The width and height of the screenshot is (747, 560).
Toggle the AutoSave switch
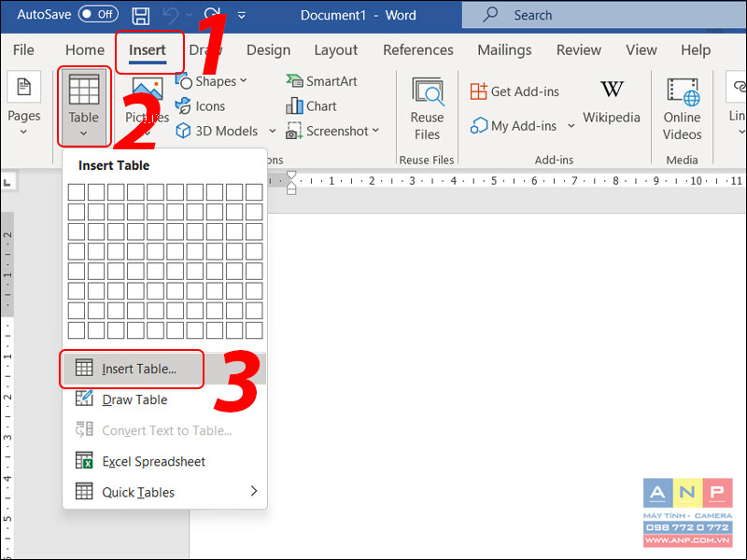[98, 14]
